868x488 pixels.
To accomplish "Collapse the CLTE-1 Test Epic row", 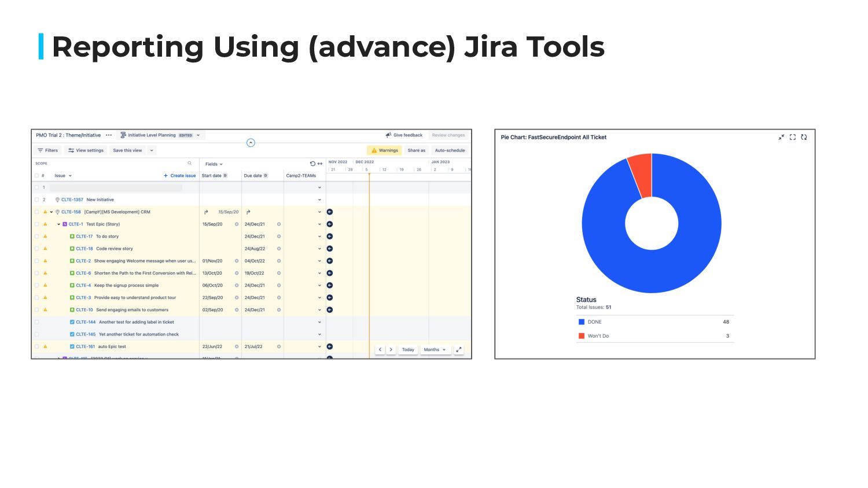I will coord(58,224).
